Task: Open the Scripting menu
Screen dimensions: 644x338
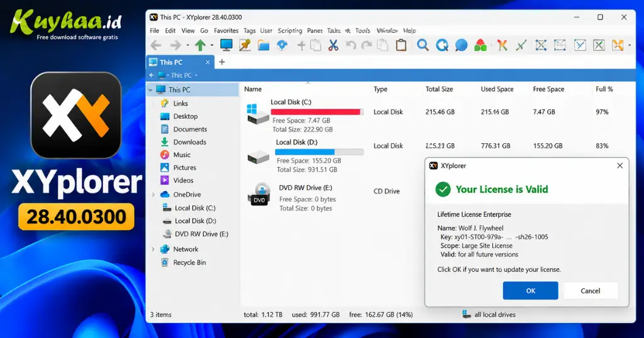Action: (289, 31)
